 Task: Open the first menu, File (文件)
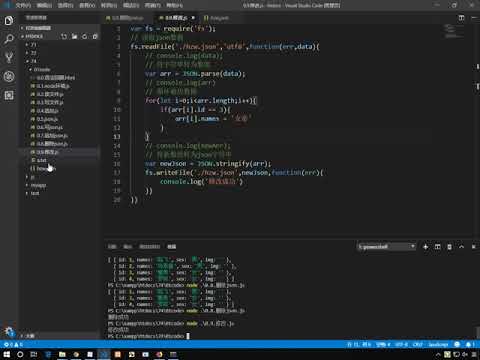(x=23, y=5)
